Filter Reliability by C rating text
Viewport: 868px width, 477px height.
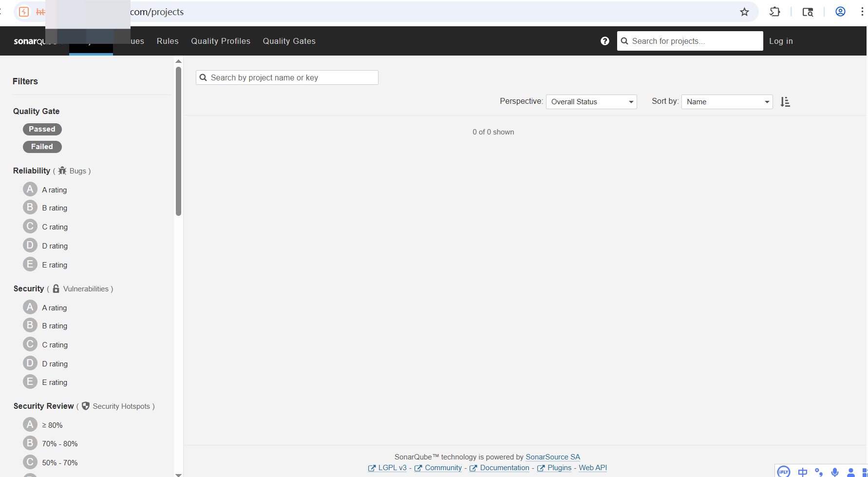pyautogui.click(x=55, y=227)
